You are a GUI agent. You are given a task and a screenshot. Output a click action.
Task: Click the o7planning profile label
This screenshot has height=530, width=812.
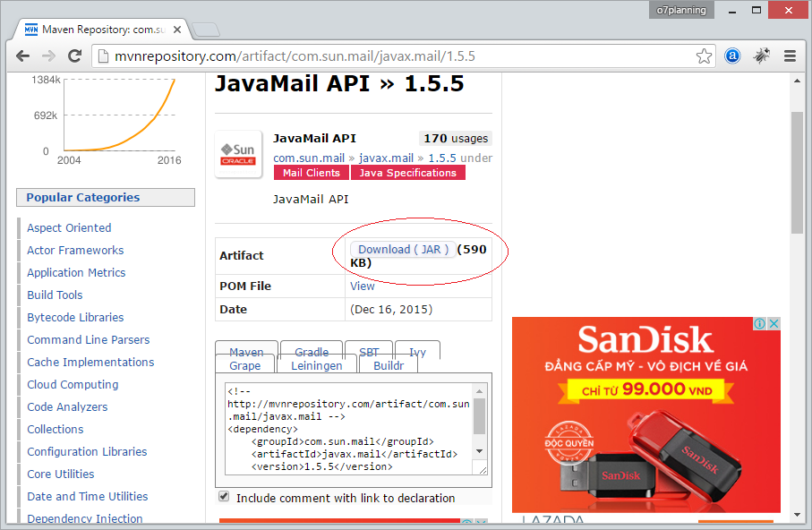click(681, 10)
